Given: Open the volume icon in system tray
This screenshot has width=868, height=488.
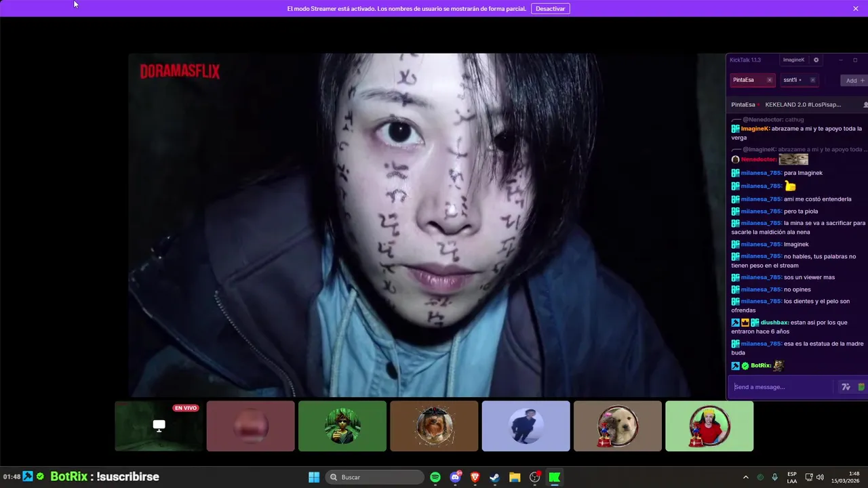Looking at the screenshot, I should pos(820,477).
